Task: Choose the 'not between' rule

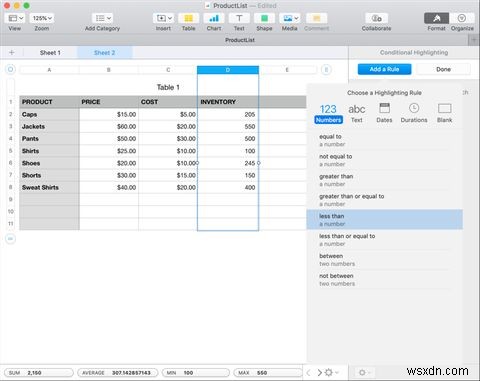Action: [x=385, y=280]
